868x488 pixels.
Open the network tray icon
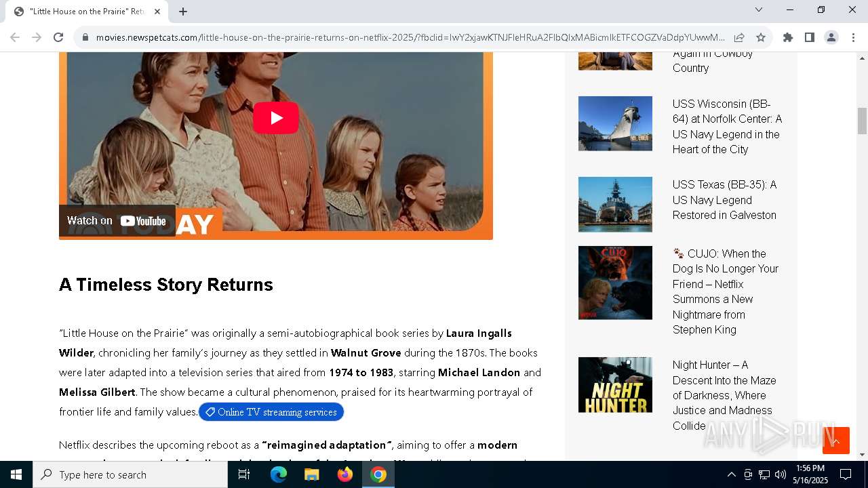pyautogui.click(x=764, y=474)
